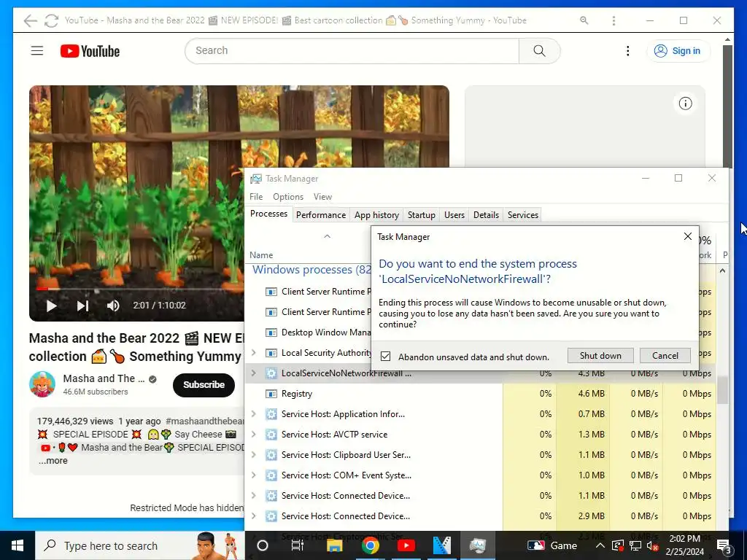Close the Task Manager confirmation dialog

687,237
